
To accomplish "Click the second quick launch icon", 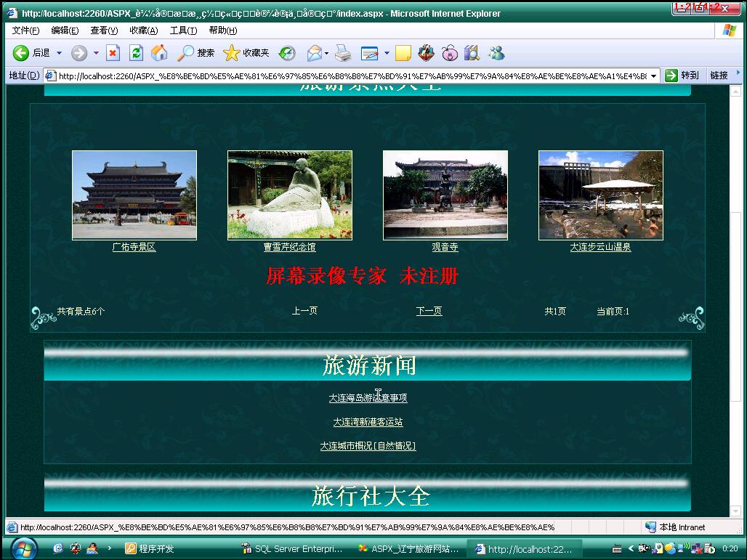I will (x=76, y=548).
